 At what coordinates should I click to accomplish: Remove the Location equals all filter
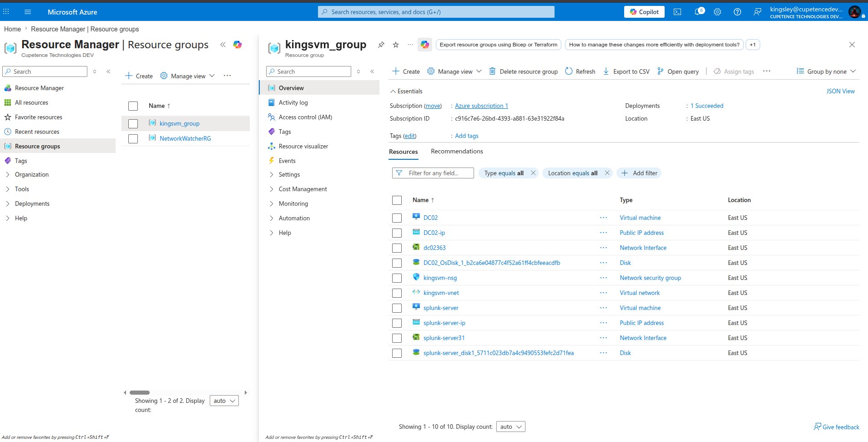click(607, 173)
